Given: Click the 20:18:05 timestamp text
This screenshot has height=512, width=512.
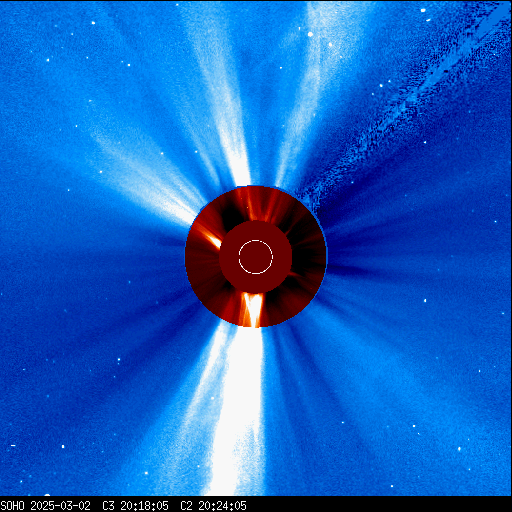Looking at the screenshot, I should click(x=144, y=506).
